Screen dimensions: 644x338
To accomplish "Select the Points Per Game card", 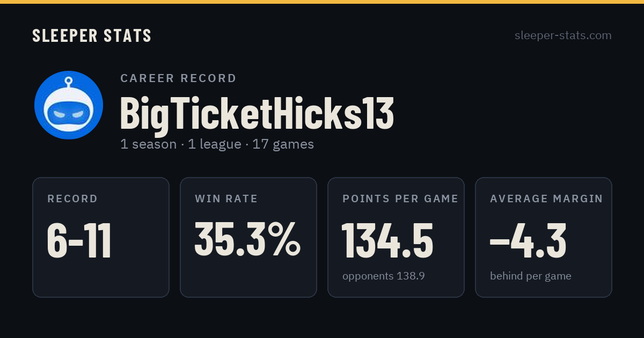I will pos(396,237).
